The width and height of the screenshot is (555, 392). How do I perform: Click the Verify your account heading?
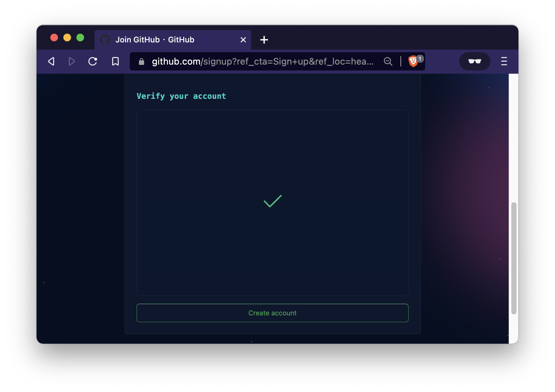point(181,96)
